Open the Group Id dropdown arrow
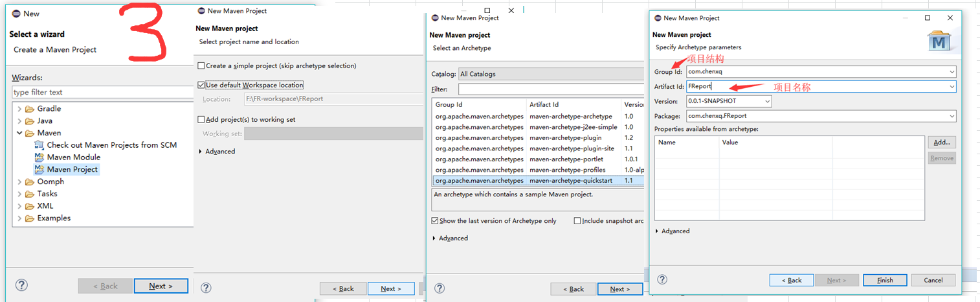 [x=951, y=72]
